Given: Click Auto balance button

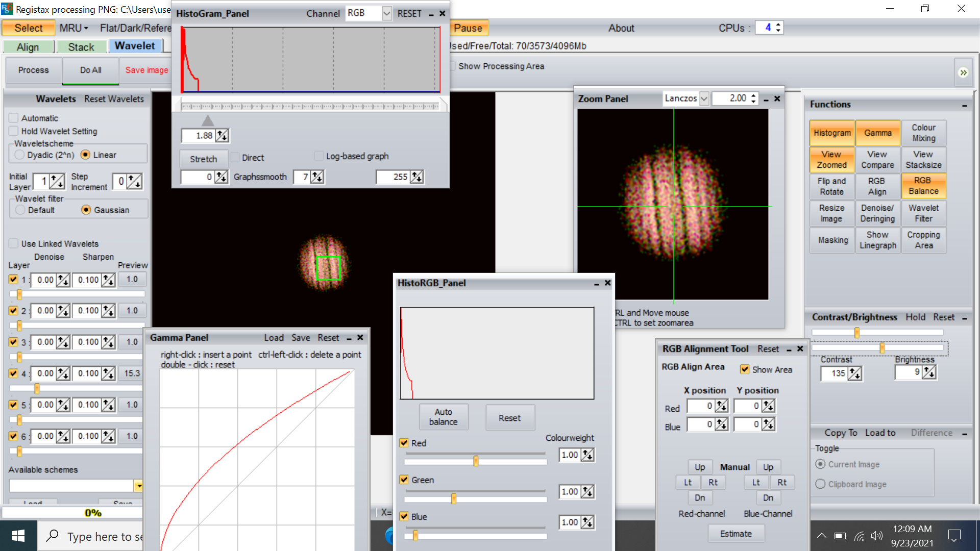Looking at the screenshot, I should [x=444, y=417].
